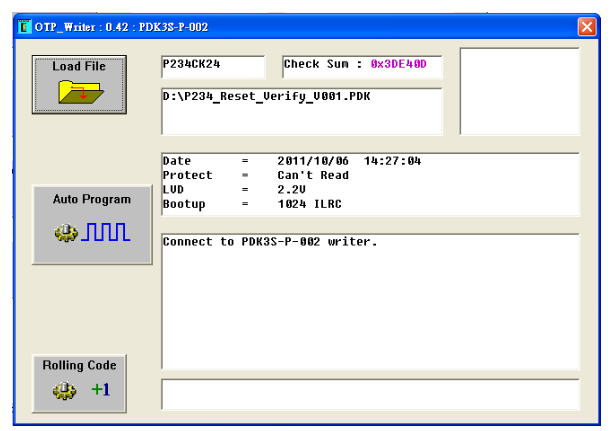Select the Bootup 1024 ILRC line
The width and height of the screenshot is (615, 431).
click(258, 204)
